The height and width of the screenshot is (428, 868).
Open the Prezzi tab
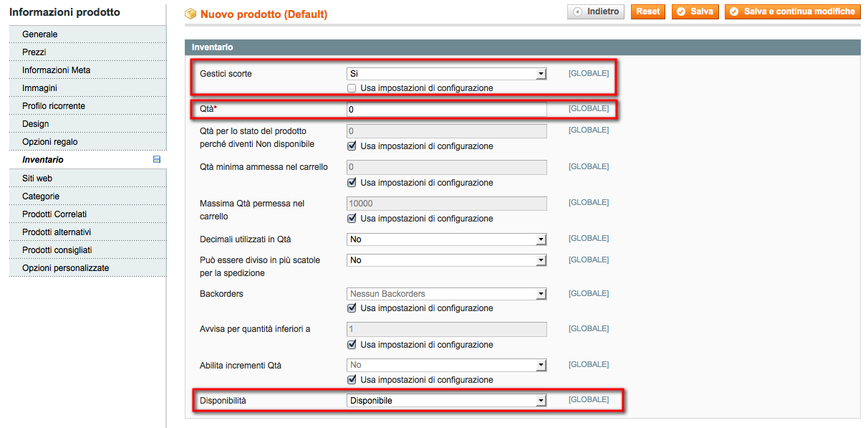(x=34, y=52)
